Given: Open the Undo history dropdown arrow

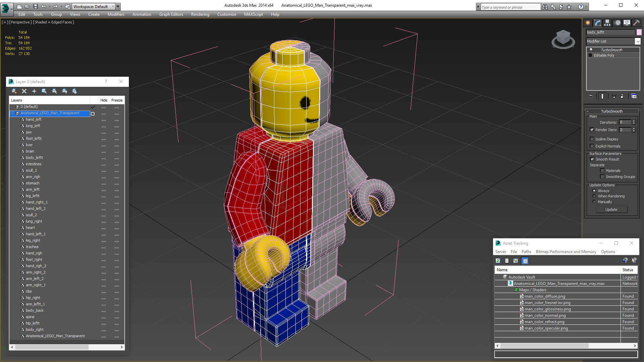Looking at the screenshot, I should [x=49, y=6].
